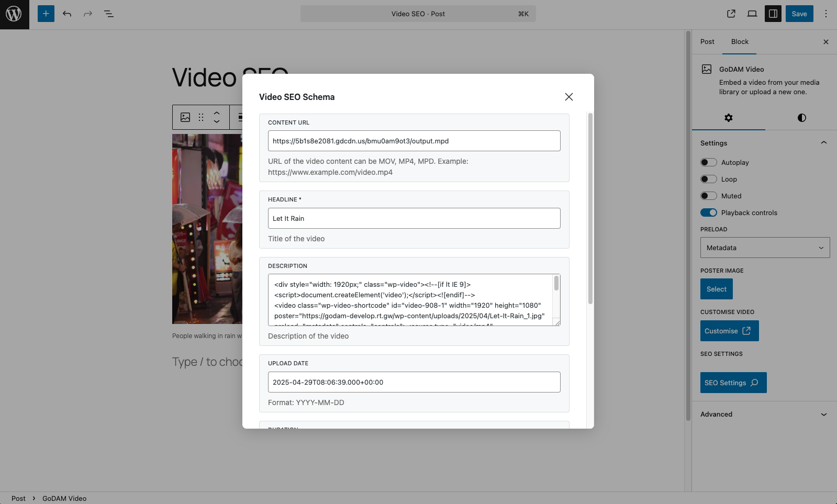Open the Preload Metadata dropdown
The image size is (837, 504).
[765, 248]
